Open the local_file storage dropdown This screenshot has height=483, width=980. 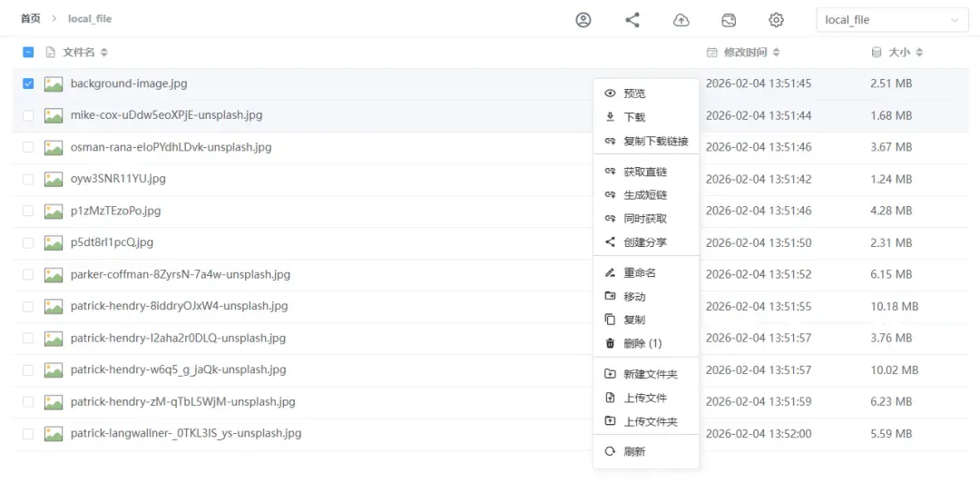[x=891, y=20]
